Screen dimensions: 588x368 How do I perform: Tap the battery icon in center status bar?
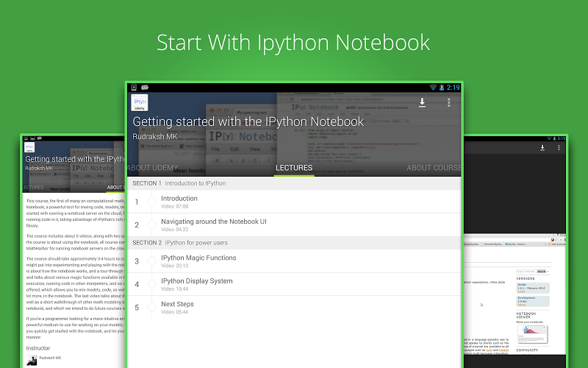pyautogui.click(x=442, y=88)
